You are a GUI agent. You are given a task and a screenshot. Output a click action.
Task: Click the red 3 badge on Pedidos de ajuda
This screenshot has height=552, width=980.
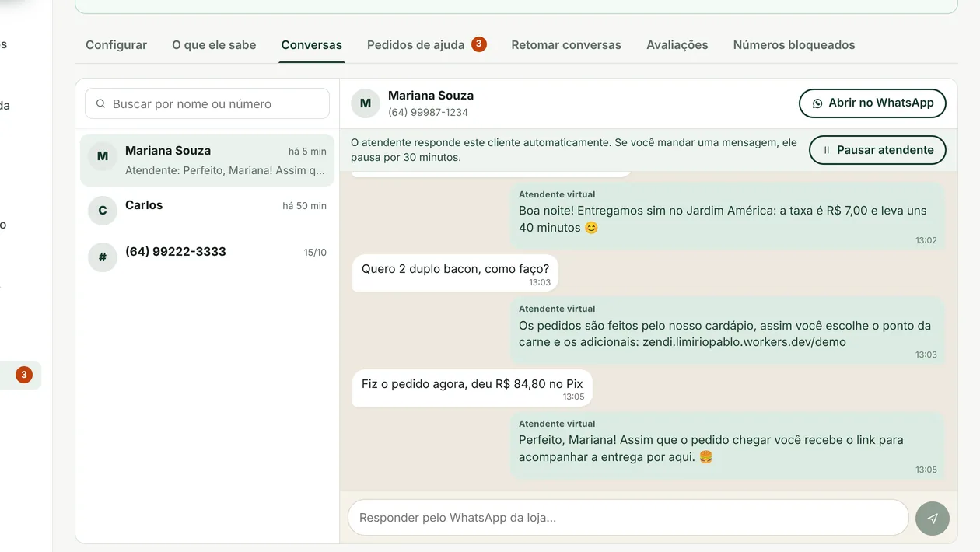[x=479, y=44]
